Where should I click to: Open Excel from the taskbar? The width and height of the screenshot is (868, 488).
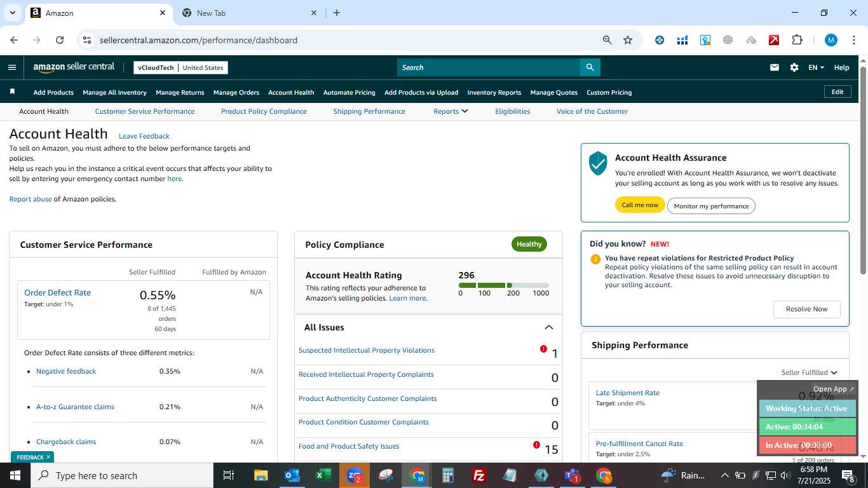click(x=323, y=475)
